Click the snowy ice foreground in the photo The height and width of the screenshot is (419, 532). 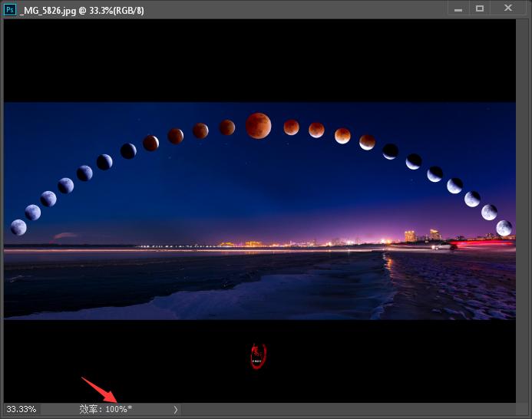click(x=230, y=295)
